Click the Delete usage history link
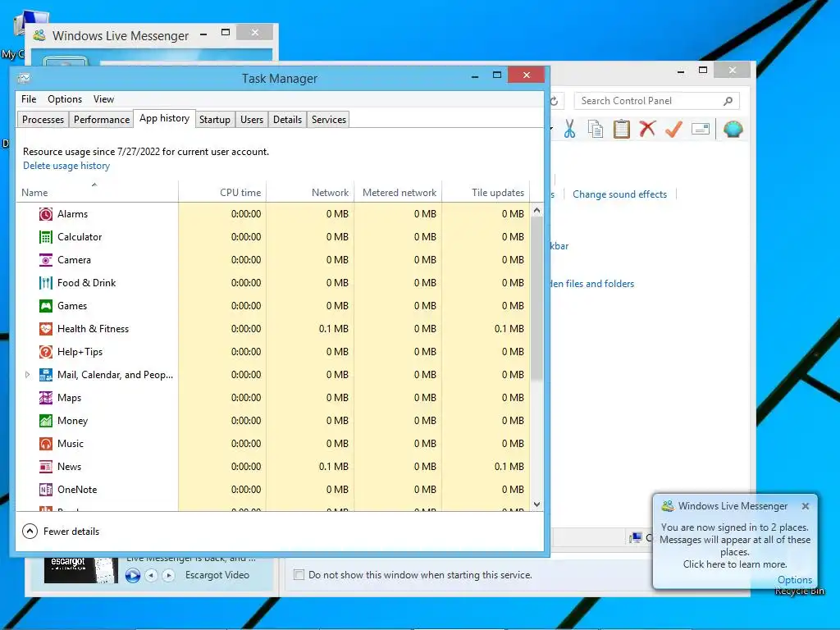Screen dimensions: 840x630 (66, 166)
